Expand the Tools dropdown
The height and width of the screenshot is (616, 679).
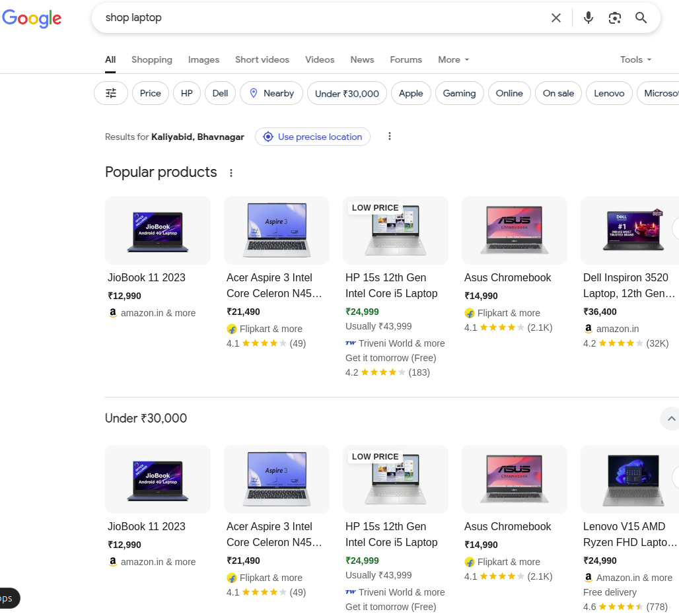click(x=635, y=59)
